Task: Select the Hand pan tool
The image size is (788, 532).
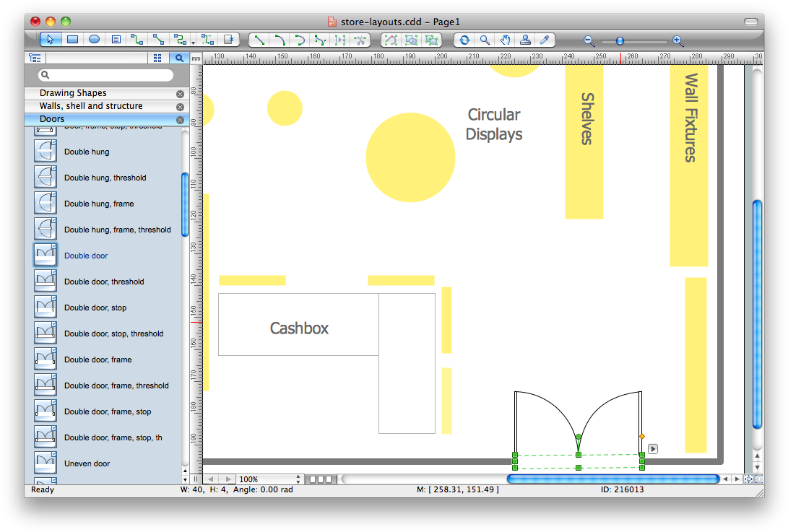Action: coord(505,40)
